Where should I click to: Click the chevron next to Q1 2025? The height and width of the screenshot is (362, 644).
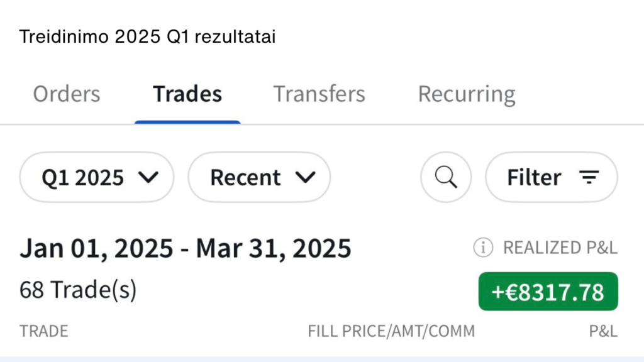pyautogui.click(x=147, y=178)
